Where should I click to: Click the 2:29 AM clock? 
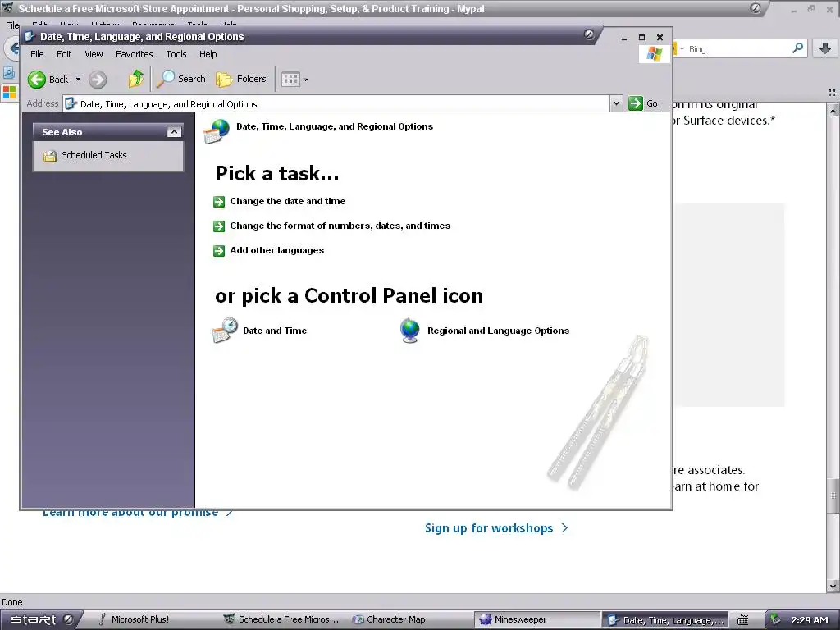point(810,620)
